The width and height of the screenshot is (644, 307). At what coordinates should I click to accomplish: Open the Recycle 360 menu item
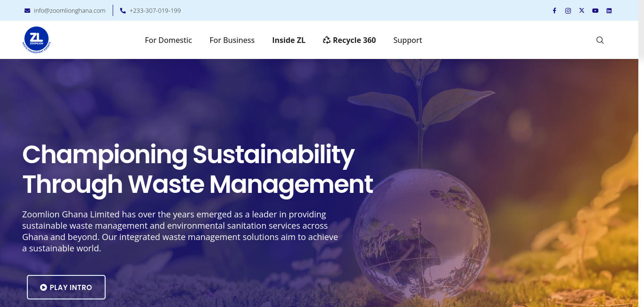tap(349, 40)
